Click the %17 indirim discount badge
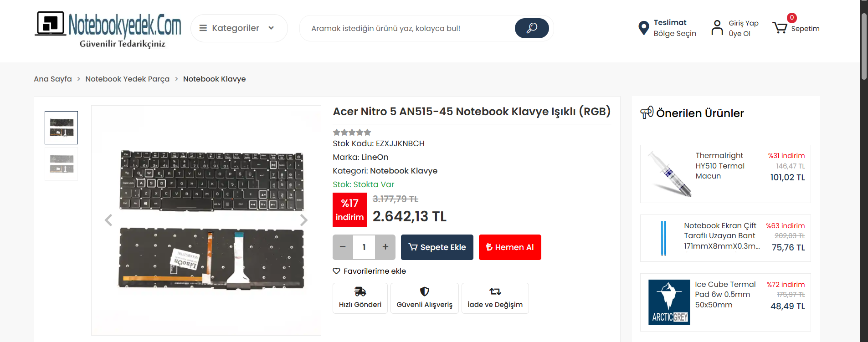 point(349,209)
